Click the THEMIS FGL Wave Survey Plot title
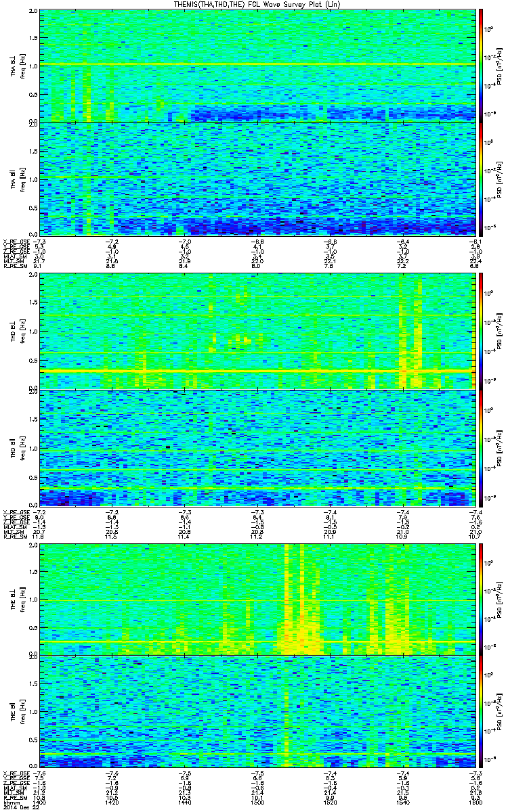Viewport: 508px width, 812px height. point(257,4)
